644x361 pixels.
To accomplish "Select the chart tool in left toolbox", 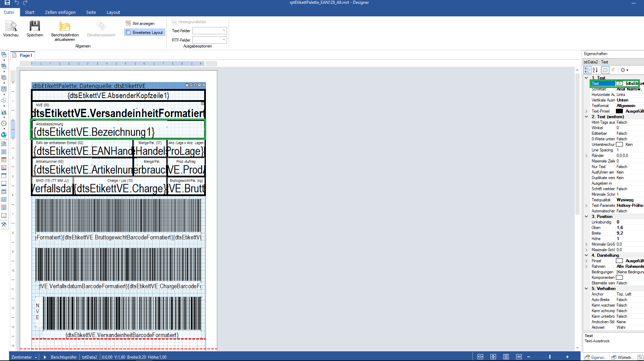I will click(4, 112).
